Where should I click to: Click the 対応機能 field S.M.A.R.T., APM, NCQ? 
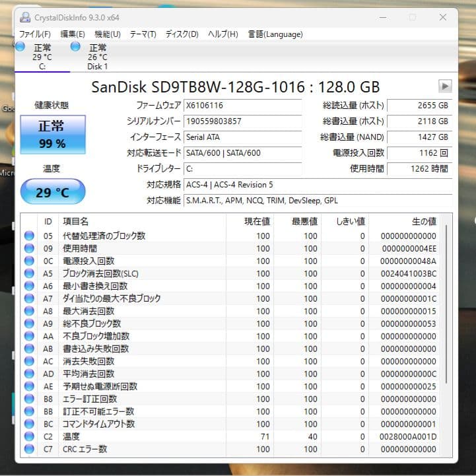(318, 200)
